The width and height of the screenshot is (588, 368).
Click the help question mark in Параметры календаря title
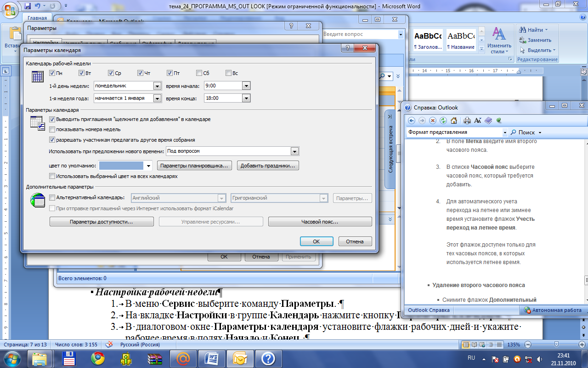348,48
